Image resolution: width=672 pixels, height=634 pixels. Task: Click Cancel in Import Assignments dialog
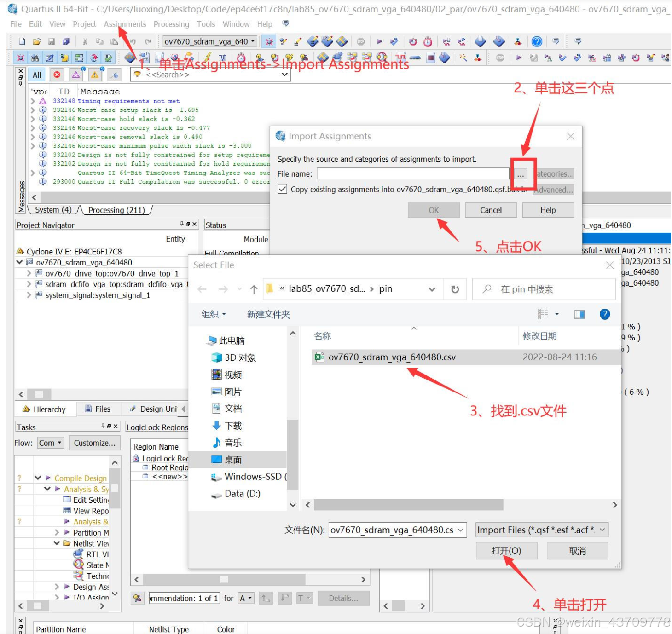491,210
